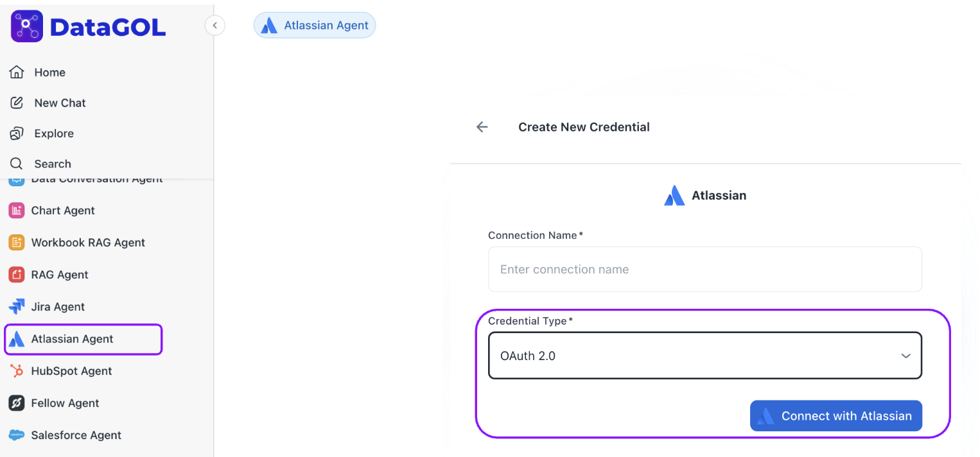Click the Atlassian Agent chip at top
980x457 pixels.
(x=315, y=26)
